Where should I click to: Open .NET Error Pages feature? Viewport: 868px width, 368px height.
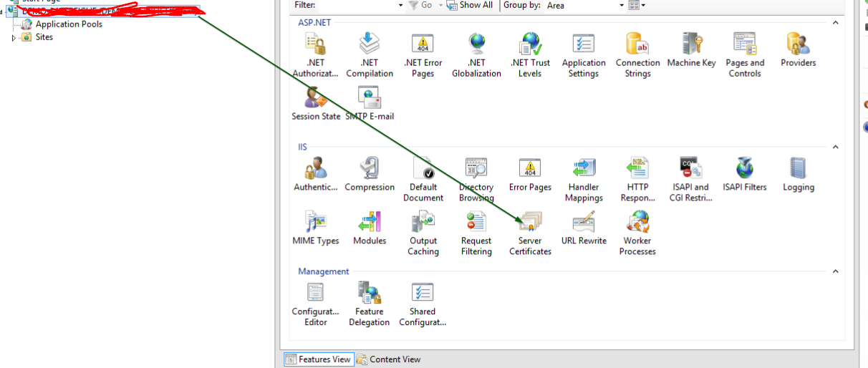point(423,55)
